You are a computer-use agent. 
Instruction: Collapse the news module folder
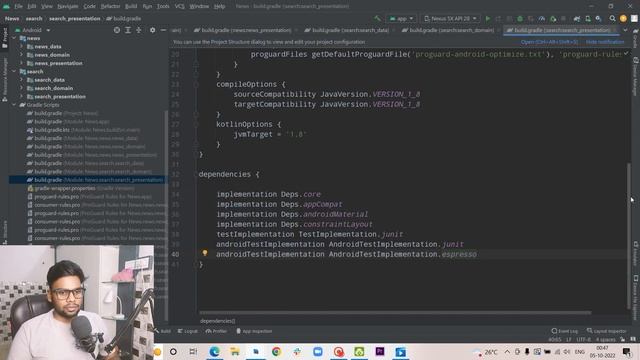pyautogui.click(x=15, y=38)
